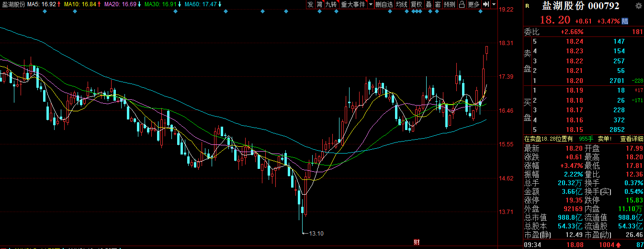
Task: Click the 复权 price adjustment button
Action: [417, 4]
